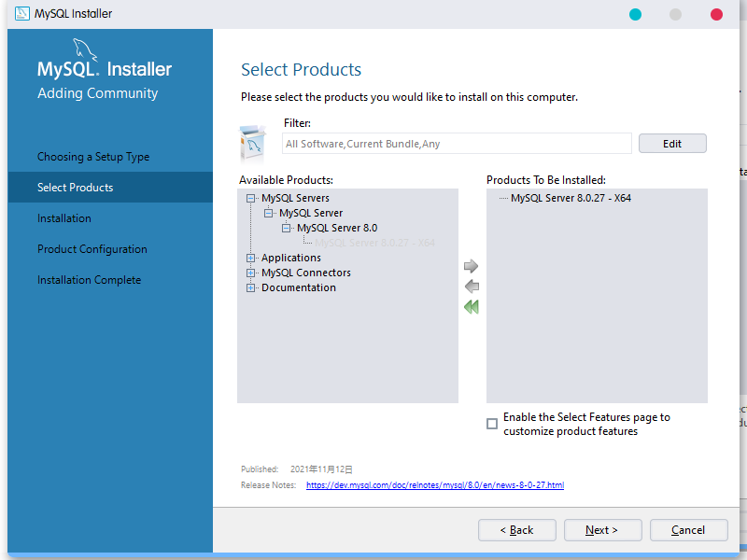
Task: Click the Cancel button
Action: tap(688, 530)
